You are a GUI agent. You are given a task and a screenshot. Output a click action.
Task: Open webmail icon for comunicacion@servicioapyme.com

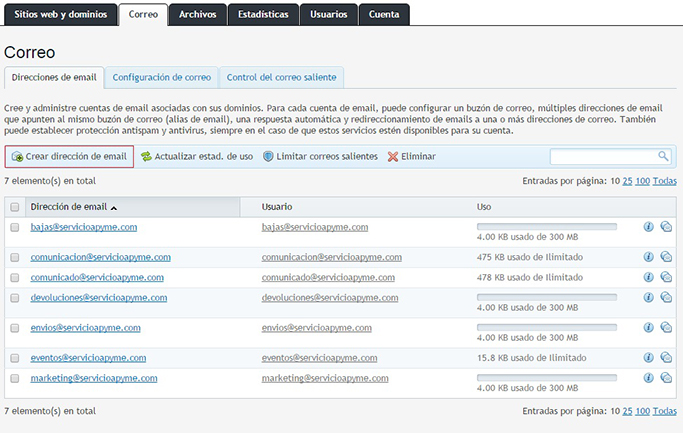click(666, 257)
